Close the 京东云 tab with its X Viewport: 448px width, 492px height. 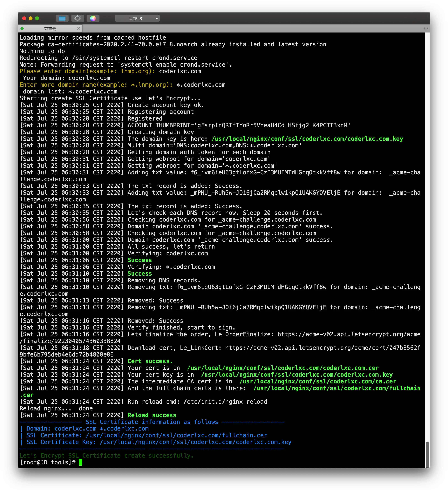tap(79, 28)
